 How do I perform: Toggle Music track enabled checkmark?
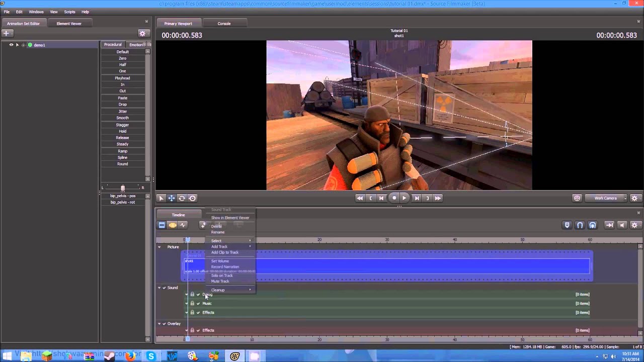point(198,304)
